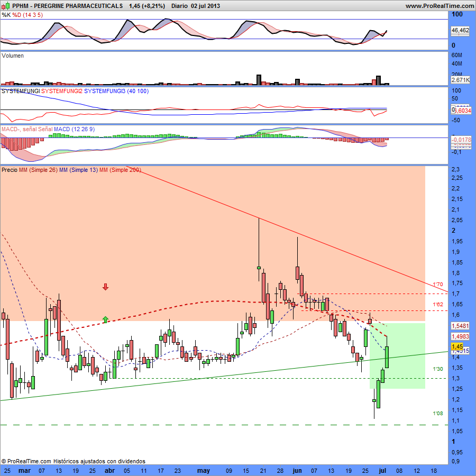Select the red SYSTEMFUNGI2 indicator label
476x476 pixels.
click(62, 91)
